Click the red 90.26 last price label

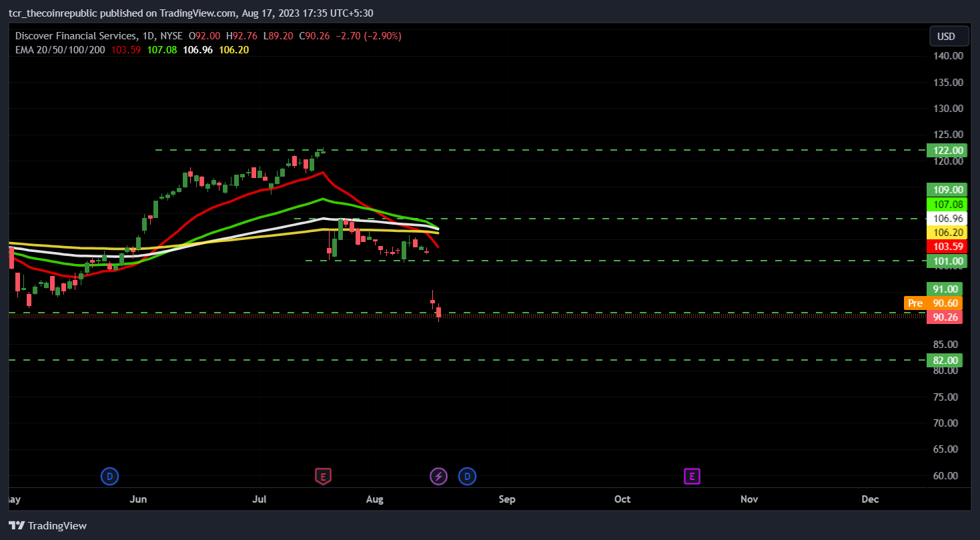[x=945, y=317]
